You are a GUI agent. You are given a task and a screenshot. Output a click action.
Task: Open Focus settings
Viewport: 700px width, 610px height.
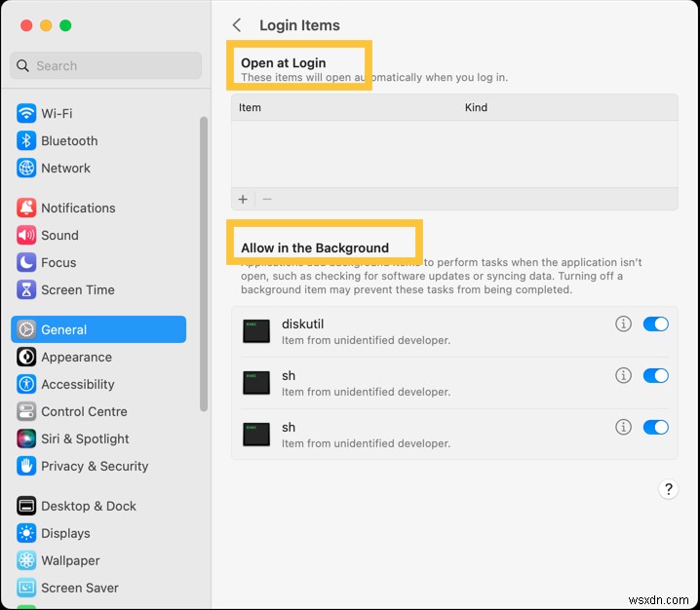(98, 262)
